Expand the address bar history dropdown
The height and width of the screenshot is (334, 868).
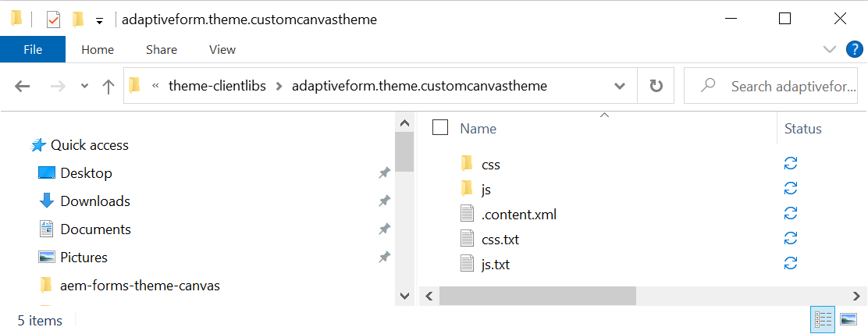tap(620, 86)
